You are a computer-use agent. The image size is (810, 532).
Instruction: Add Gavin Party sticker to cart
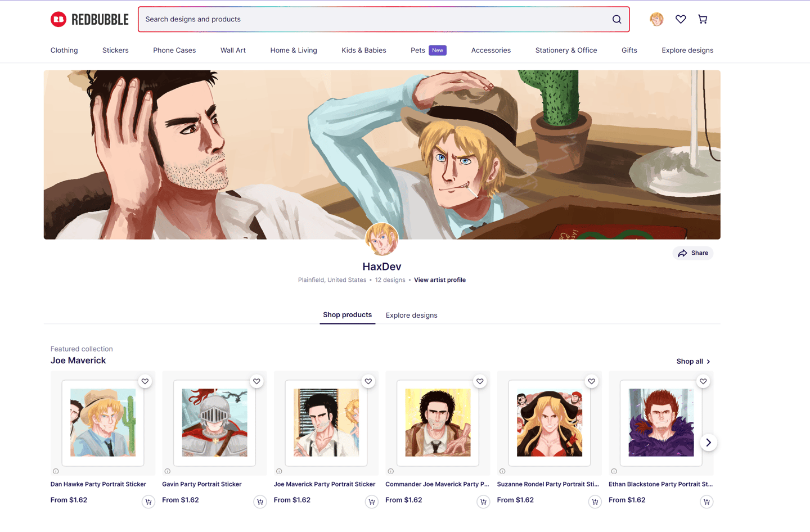[260, 502]
